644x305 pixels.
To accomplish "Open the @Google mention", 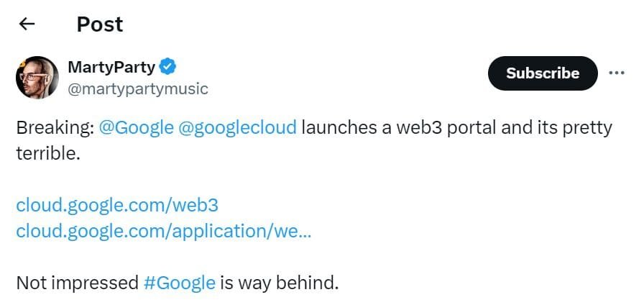I will (136, 128).
